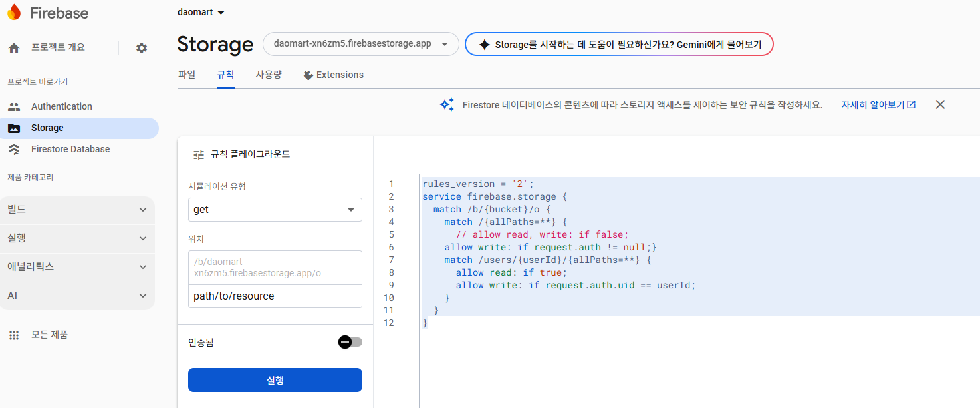
Task: Open the storage bucket dropdown
Action: coord(361,44)
